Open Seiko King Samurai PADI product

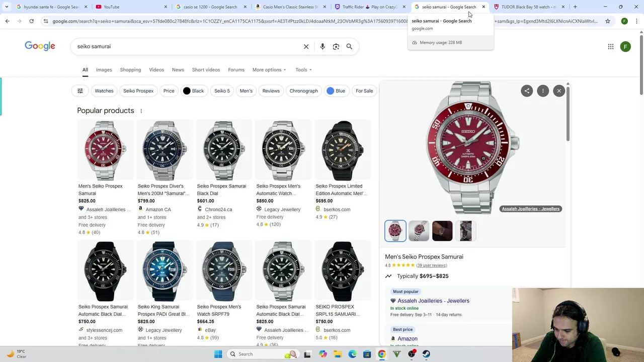(165, 294)
